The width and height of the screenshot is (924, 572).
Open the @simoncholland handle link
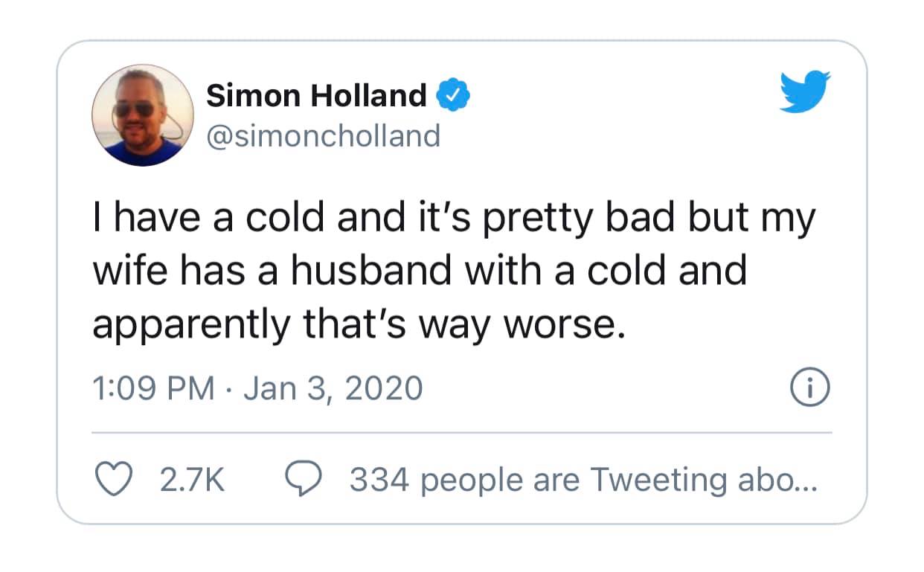click(321, 136)
